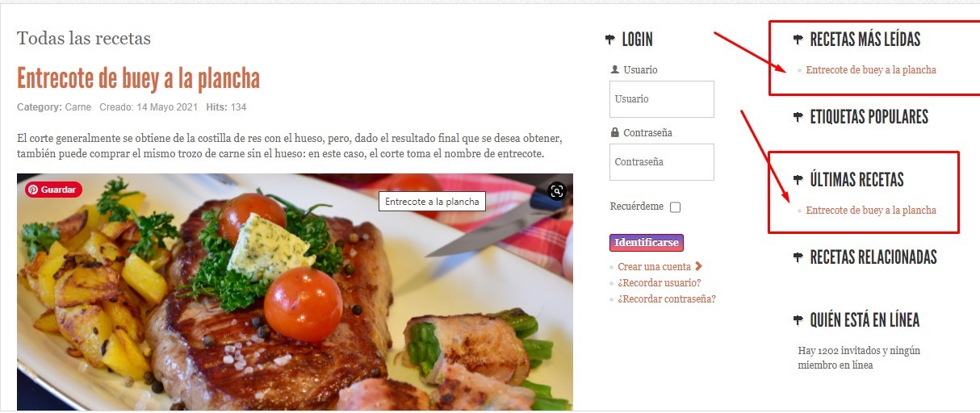This screenshot has width=980, height=413.
Task: Focus the Usuario text field
Action: coord(662,99)
